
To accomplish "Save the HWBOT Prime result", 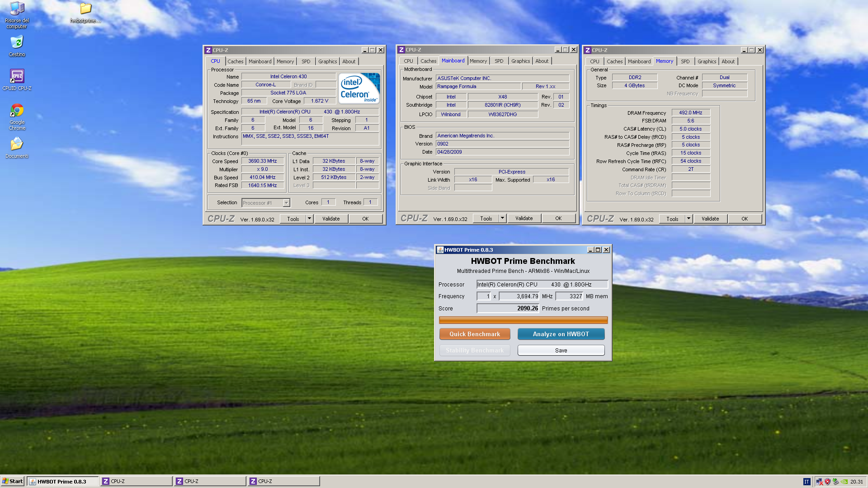I will 561,350.
